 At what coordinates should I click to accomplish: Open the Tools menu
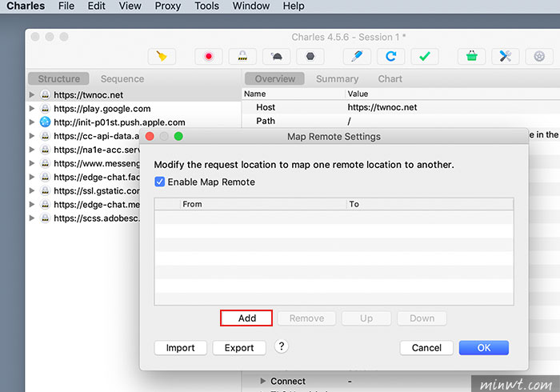pyautogui.click(x=206, y=6)
